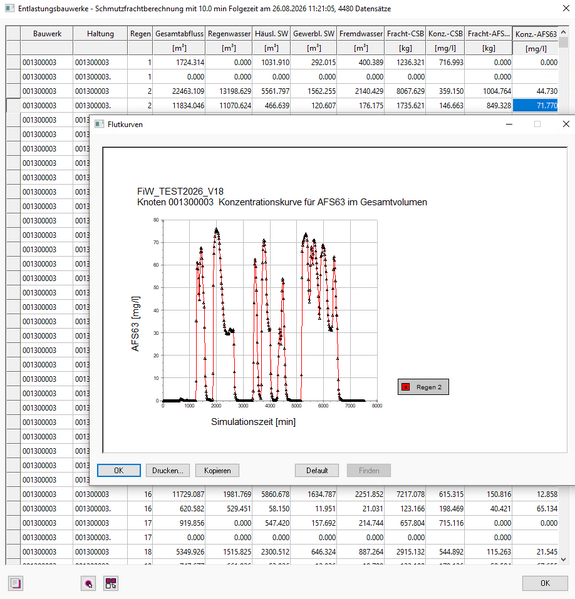Screen dimensions: 575x599
Task: Click the table scrollbar down arrow
Action: pos(563,559)
